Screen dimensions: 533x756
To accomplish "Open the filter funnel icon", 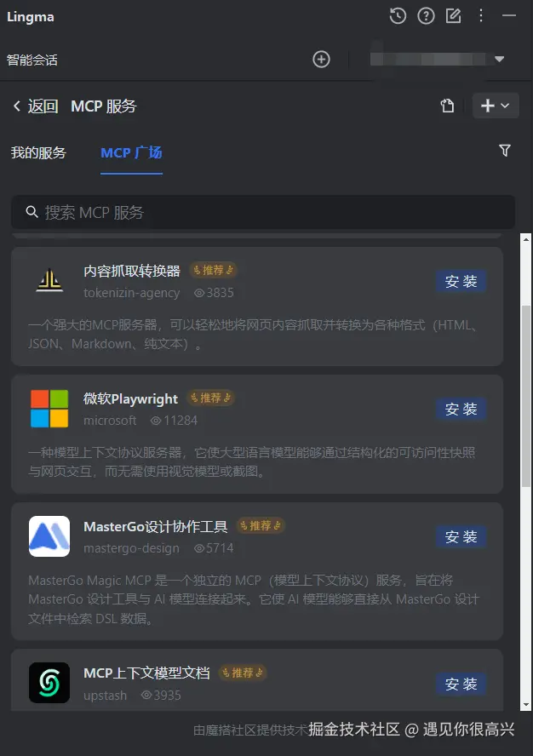I will (505, 151).
